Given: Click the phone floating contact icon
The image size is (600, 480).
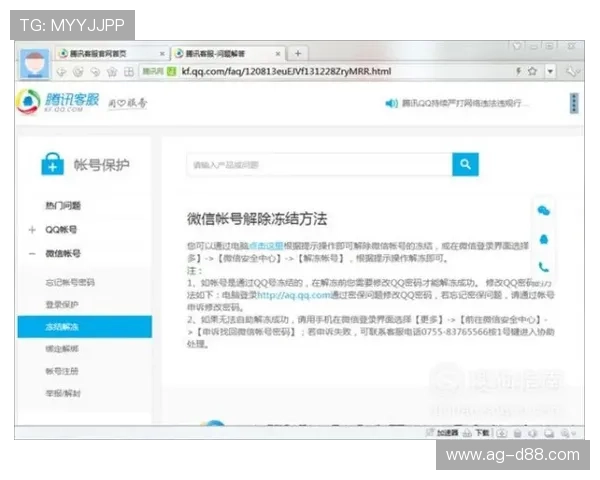Looking at the screenshot, I should pyautogui.click(x=544, y=267).
